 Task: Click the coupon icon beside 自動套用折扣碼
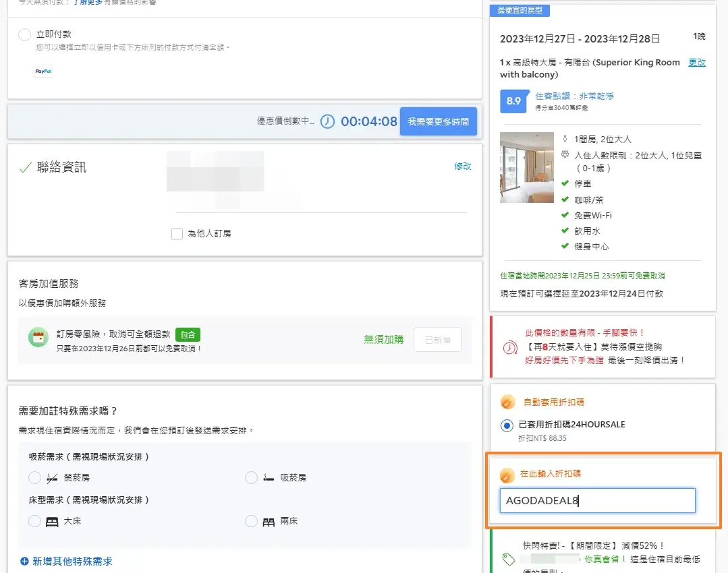pyautogui.click(x=507, y=402)
